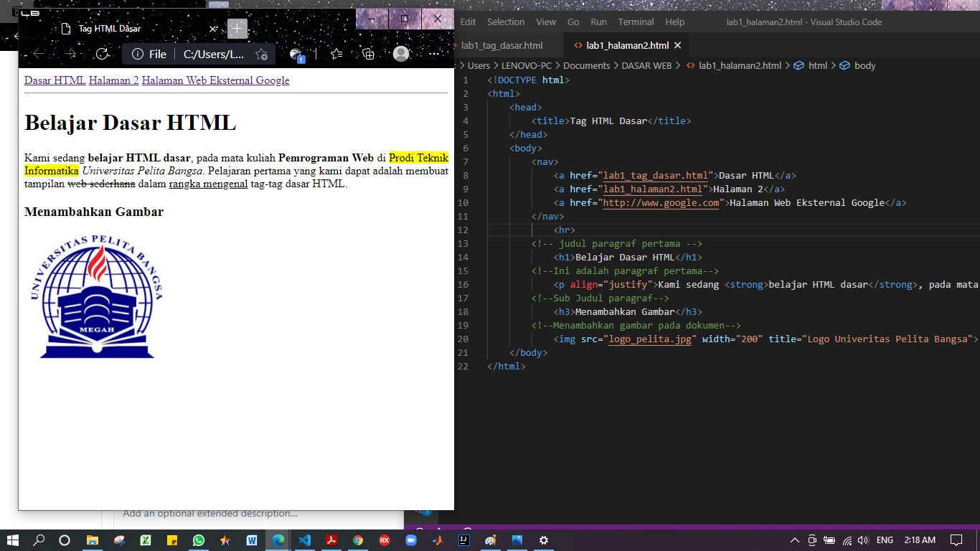Expand the body breadcrumb in VS Code
The image size is (980, 551).
(866, 65)
